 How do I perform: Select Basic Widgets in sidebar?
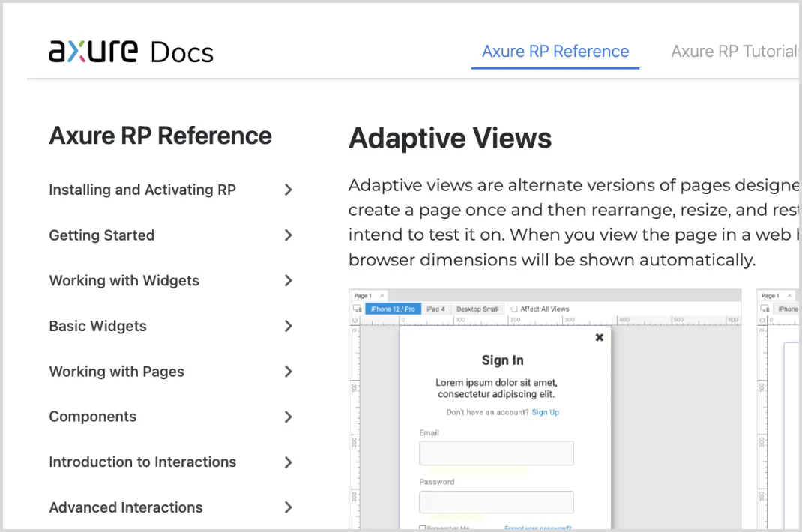click(98, 327)
